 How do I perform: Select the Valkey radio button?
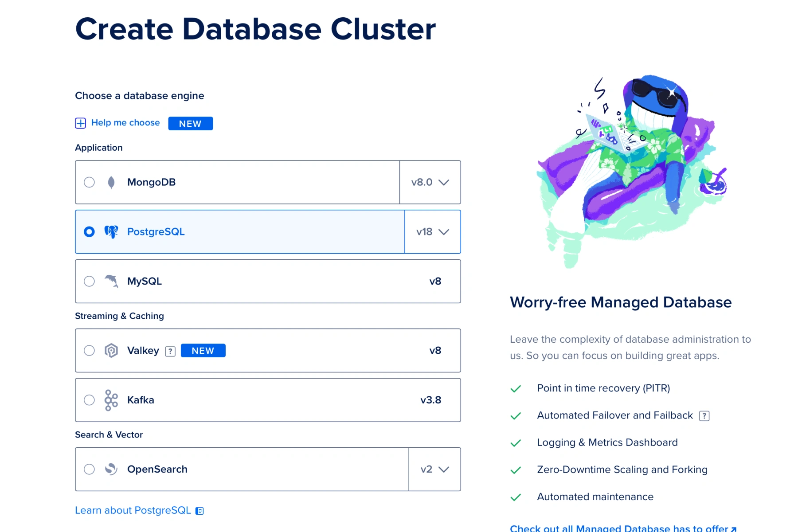click(89, 351)
